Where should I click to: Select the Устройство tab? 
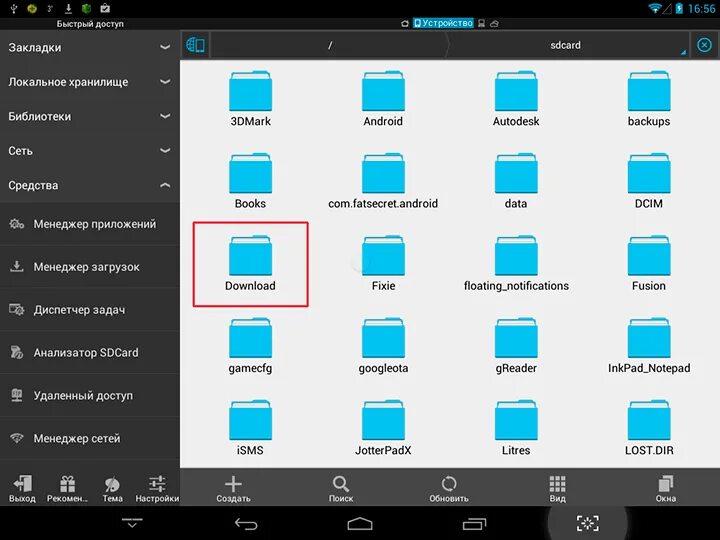point(443,23)
